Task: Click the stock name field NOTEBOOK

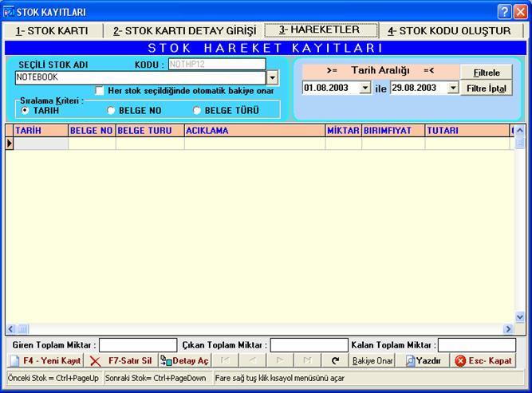Action: [x=140, y=77]
